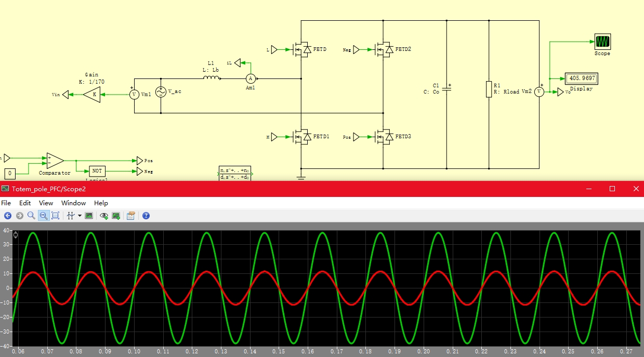The height and width of the screenshot is (357, 644).
Task: Select the L signal tag near FETD
Action: tap(275, 49)
